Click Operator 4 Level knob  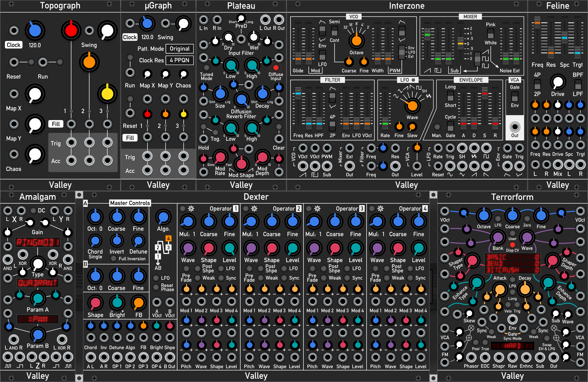[x=419, y=248]
